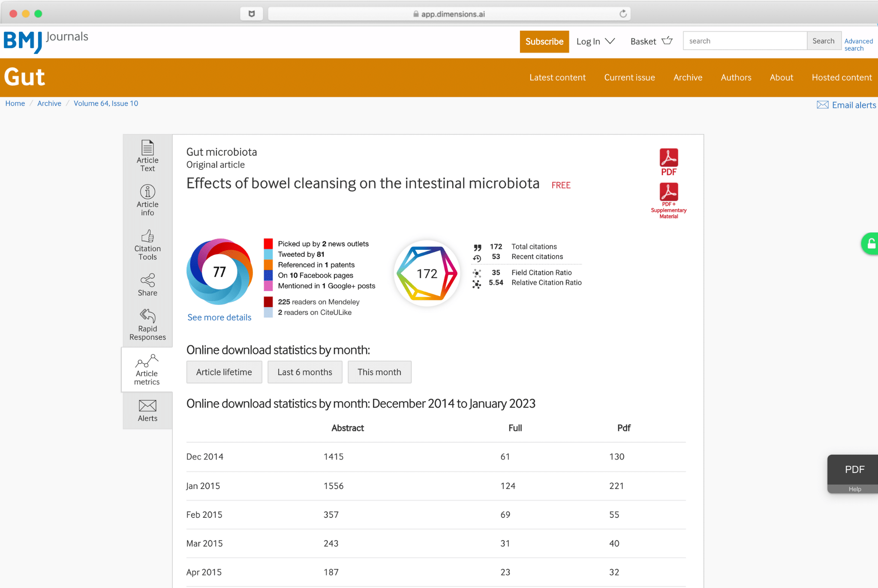Click the red news outlets color swatch
The width and height of the screenshot is (878, 588).
point(268,244)
